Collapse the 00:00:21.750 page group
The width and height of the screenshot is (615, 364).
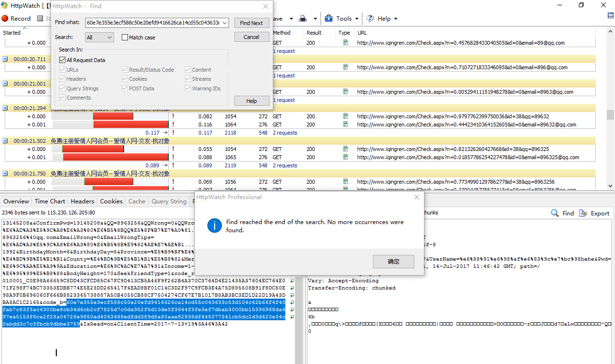[x=5, y=174]
